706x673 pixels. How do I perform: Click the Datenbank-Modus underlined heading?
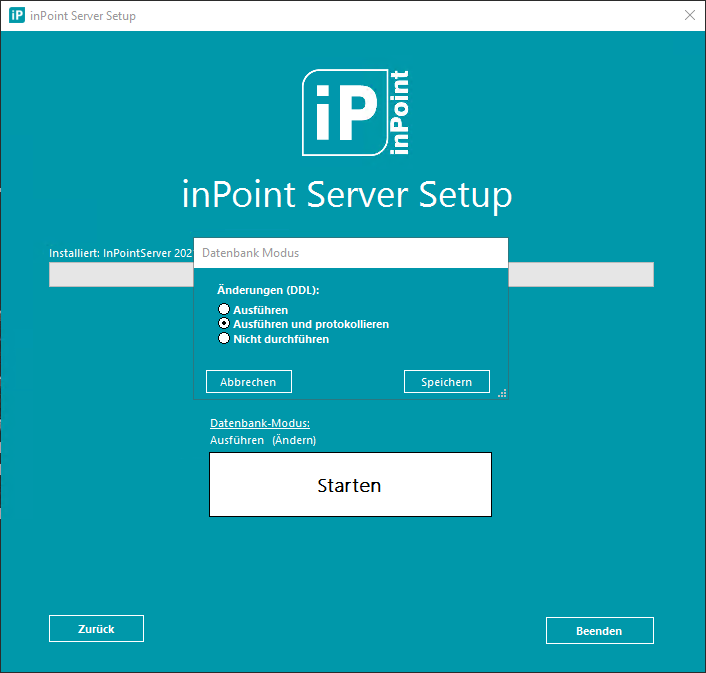260,423
